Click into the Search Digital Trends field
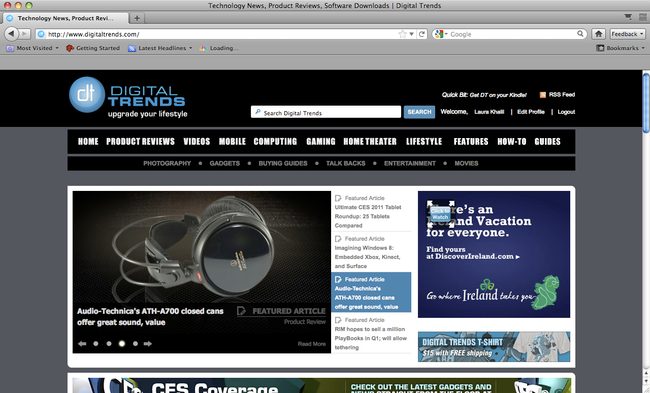 click(x=326, y=112)
